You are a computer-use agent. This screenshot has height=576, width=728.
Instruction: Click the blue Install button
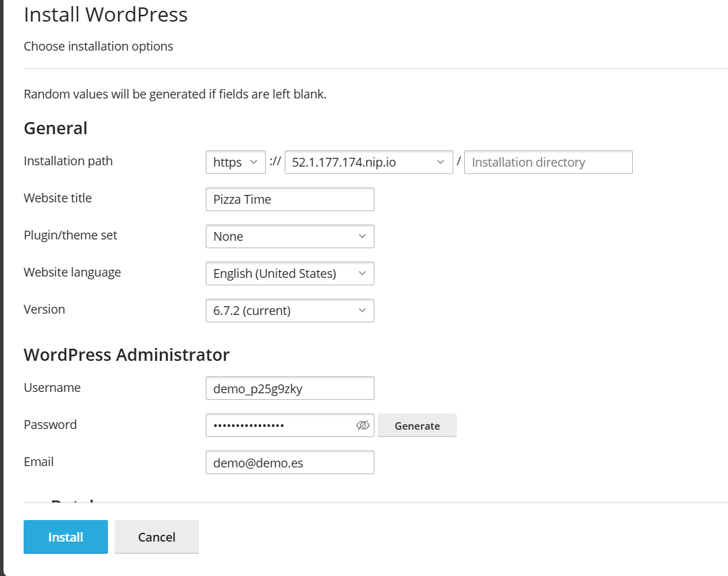click(x=65, y=537)
